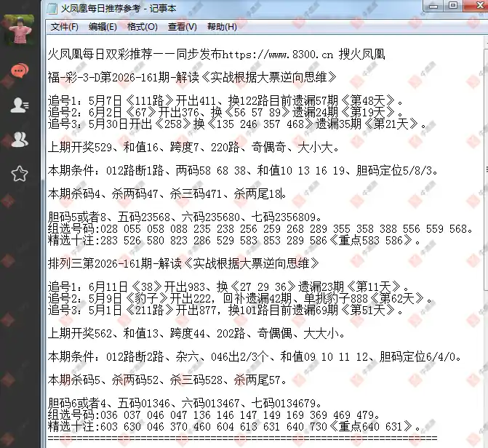Close the Notepad window
488x448 pixels.
pos(478,6)
